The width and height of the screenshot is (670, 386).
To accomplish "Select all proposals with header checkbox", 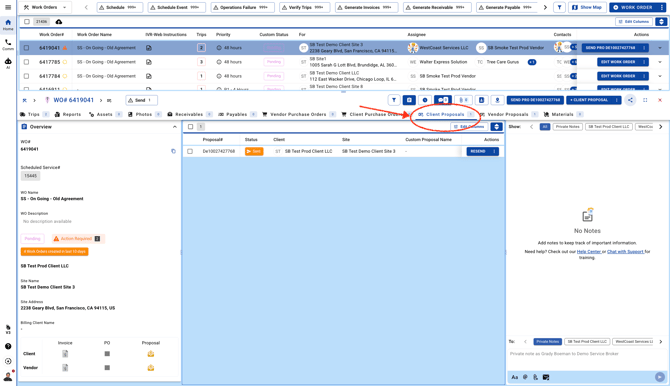I will [x=190, y=127].
